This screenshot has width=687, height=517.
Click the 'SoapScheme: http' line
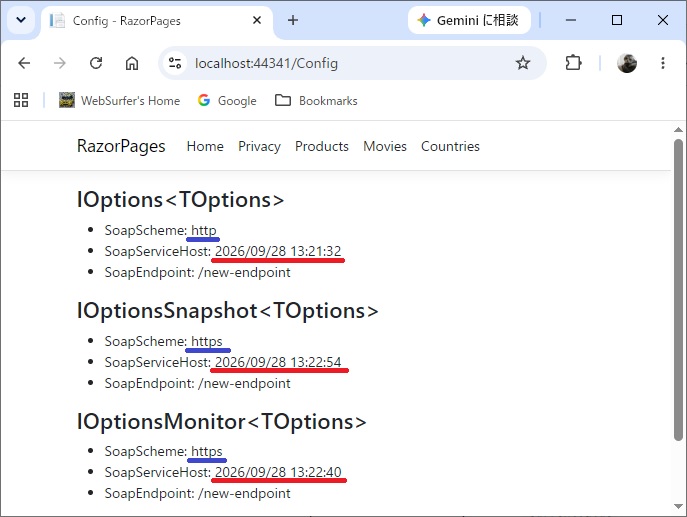click(x=160, y=230)
